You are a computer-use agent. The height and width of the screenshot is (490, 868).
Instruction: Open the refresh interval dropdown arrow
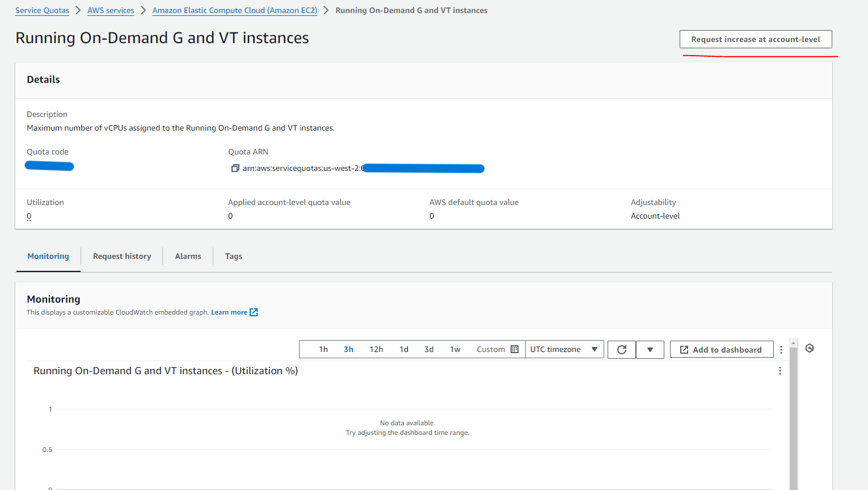coord(650,349)
